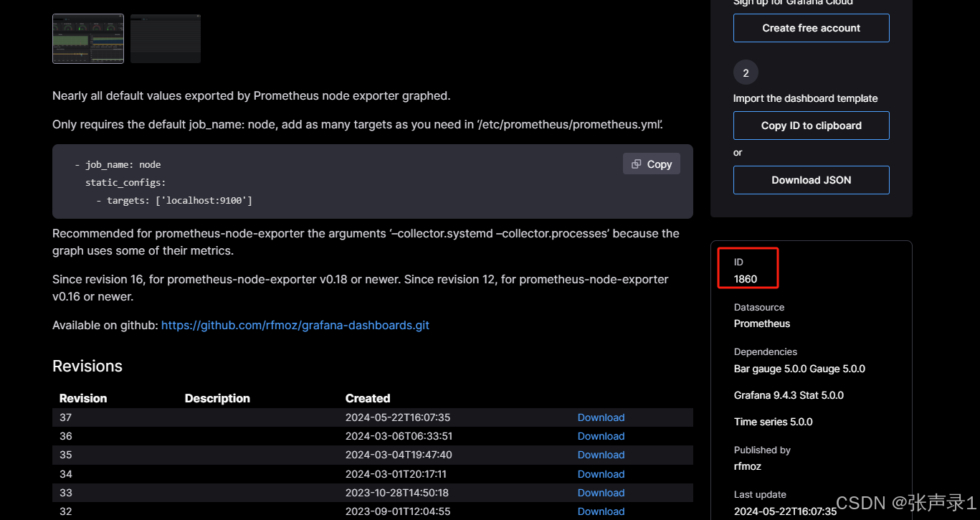Click created date 2024-03-01T20:17:11

point(396,474)
